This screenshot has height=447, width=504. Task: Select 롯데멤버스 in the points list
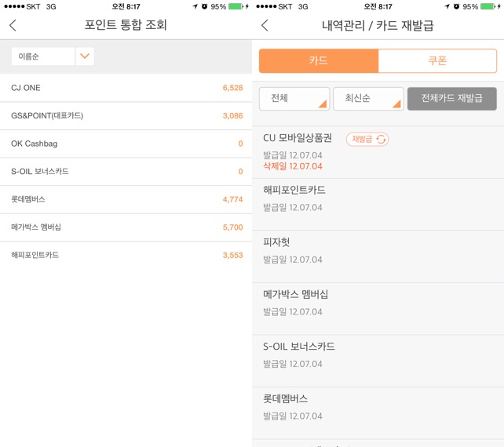(x=126, y=199)
